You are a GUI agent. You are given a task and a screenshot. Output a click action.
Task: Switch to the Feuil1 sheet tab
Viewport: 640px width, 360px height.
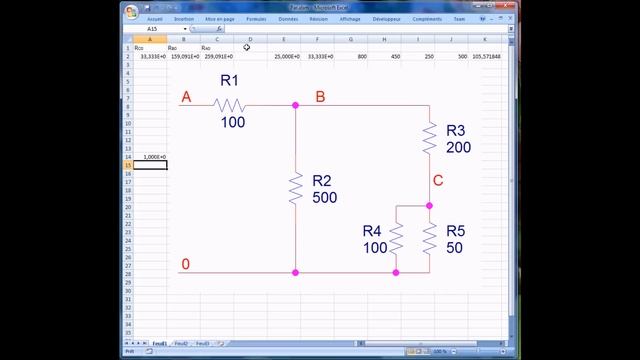(x=160, y=344)
